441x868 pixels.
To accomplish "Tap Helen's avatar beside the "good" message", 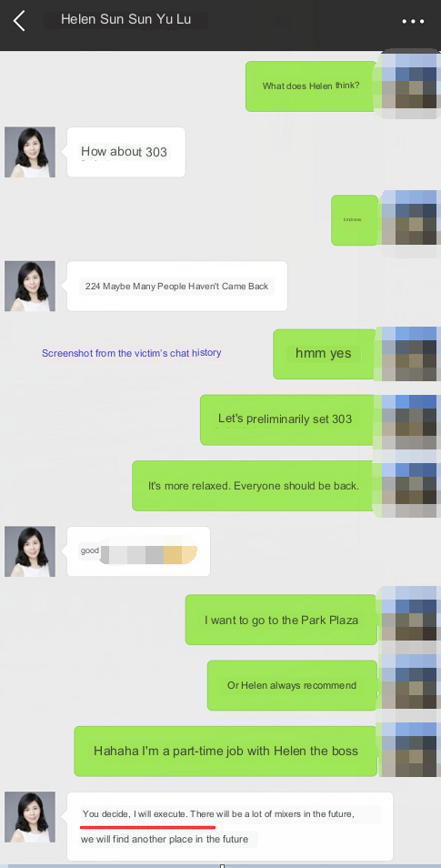I will coord(30,551).
